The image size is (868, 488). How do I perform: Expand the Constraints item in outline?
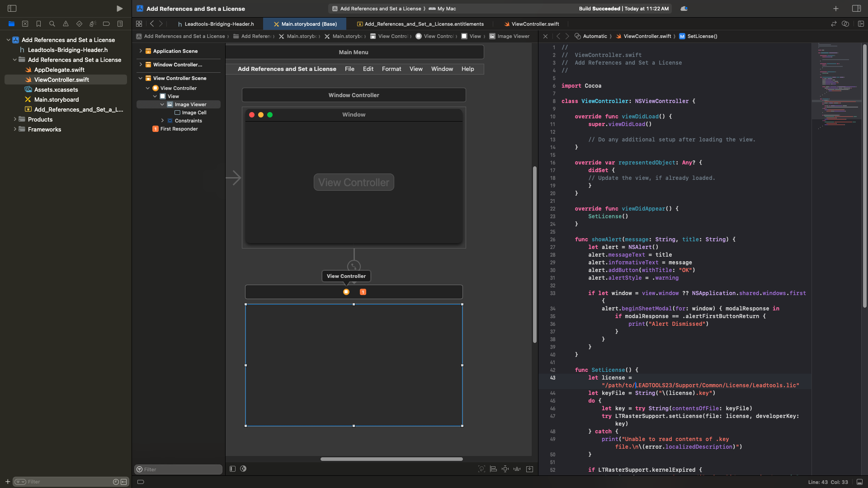click(162, 121)
